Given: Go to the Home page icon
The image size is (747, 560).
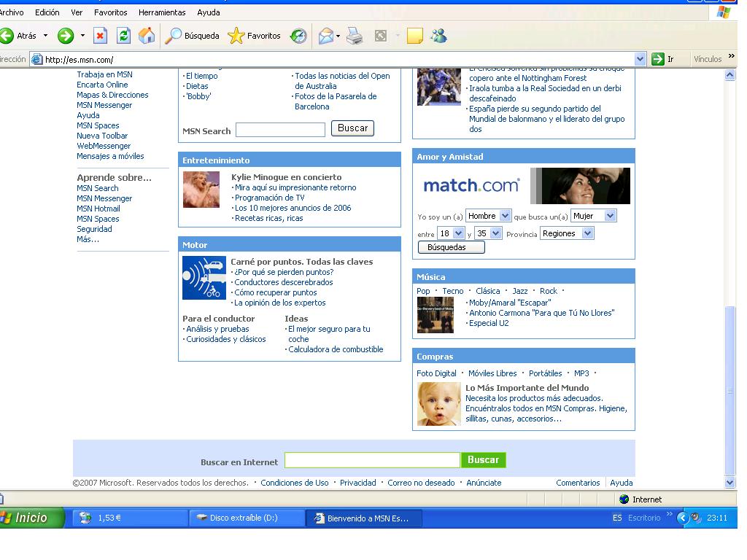Looking at the screenshot, I should (x=147, y=36).
